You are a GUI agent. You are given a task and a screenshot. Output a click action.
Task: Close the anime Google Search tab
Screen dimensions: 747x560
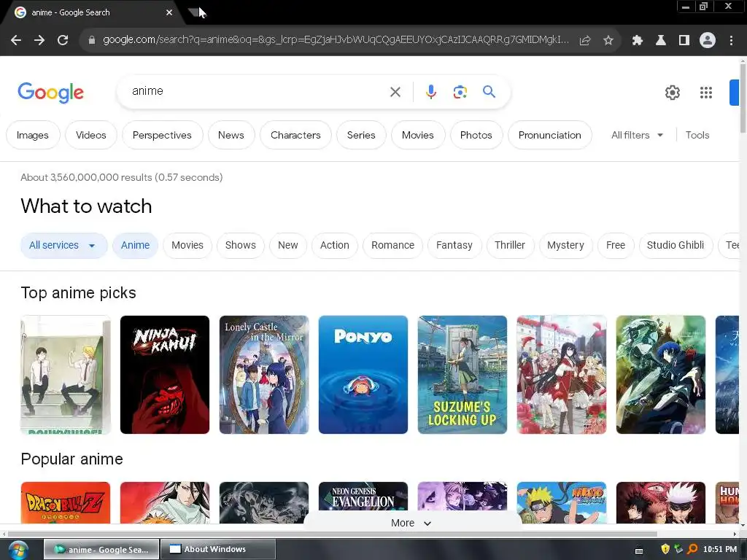pos(169,12)
